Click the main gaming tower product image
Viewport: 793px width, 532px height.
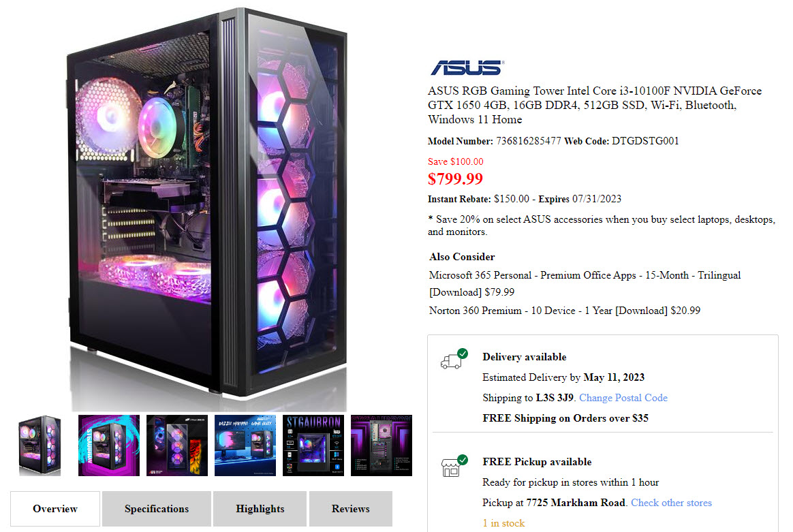(x=207, y=207)
